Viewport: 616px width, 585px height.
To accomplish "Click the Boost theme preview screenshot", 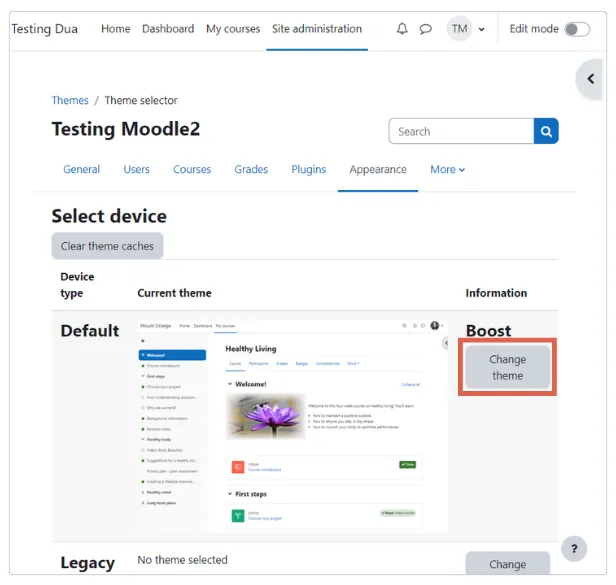I will [293, 426].
